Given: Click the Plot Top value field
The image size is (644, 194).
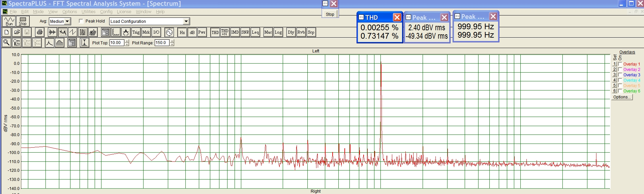Looking at the screenshot, I should coord(117,43).
